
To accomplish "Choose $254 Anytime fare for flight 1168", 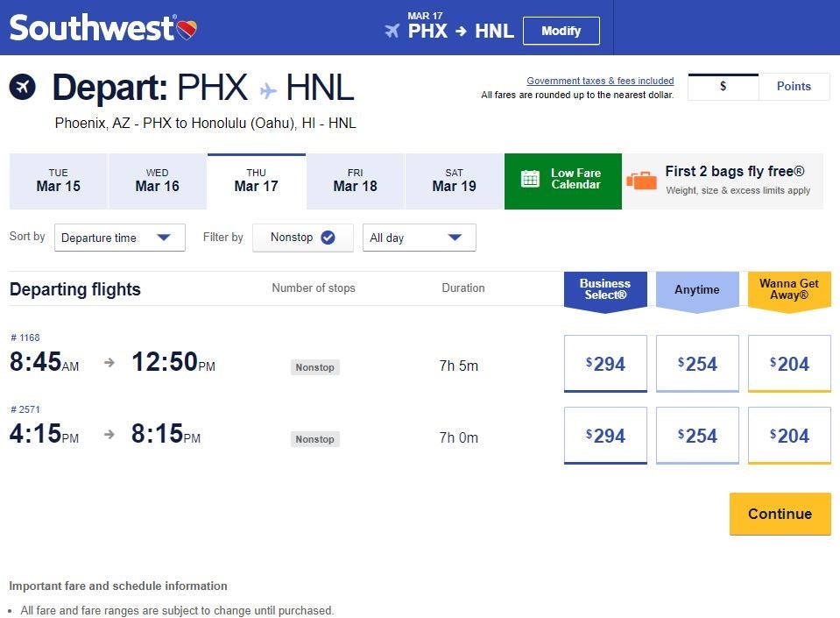I will pyautogui.click(x=697, y=364).
